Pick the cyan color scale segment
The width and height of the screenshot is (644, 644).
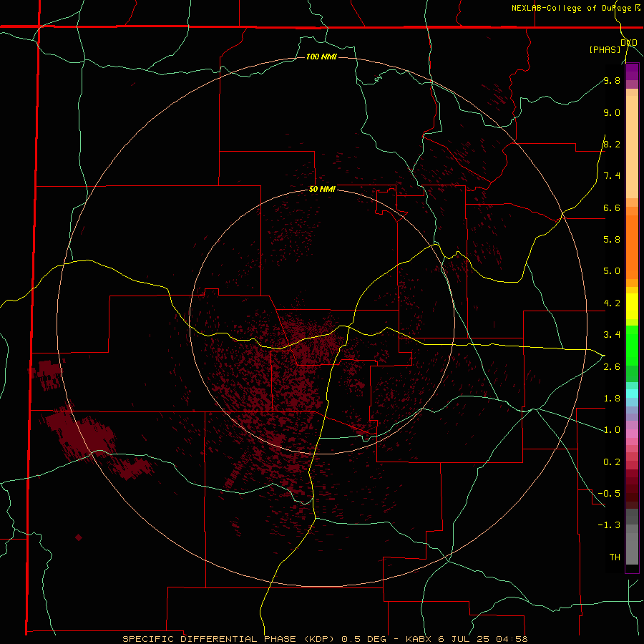tap(632, 394)
